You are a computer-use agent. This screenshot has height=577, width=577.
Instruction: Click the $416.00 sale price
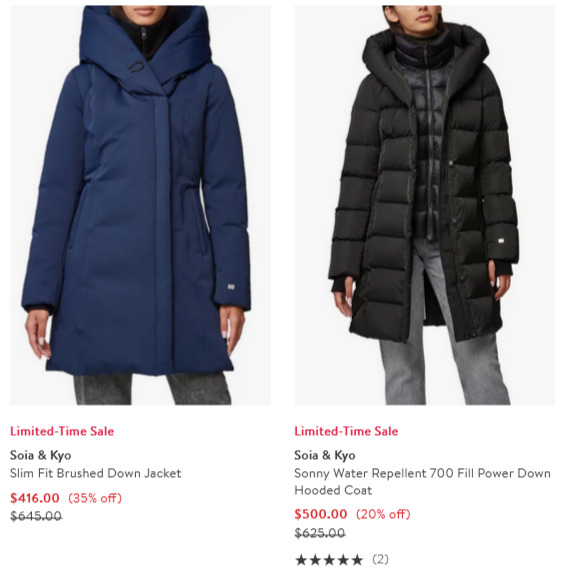[35, 498]
